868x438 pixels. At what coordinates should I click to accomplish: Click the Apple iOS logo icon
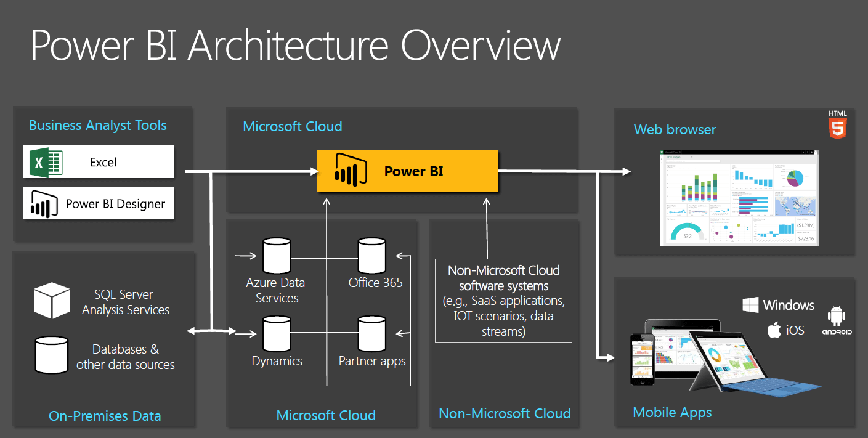[774, 330]
